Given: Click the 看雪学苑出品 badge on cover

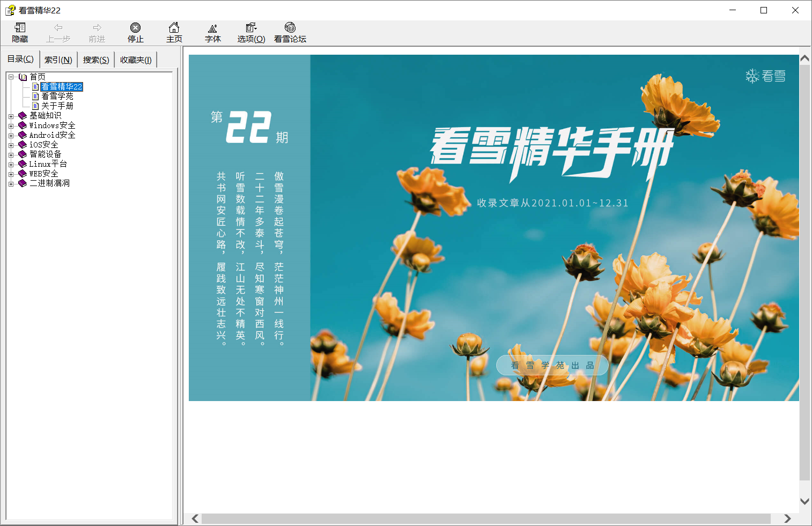Looking at the screenshot, I should (x=552, y=365).
